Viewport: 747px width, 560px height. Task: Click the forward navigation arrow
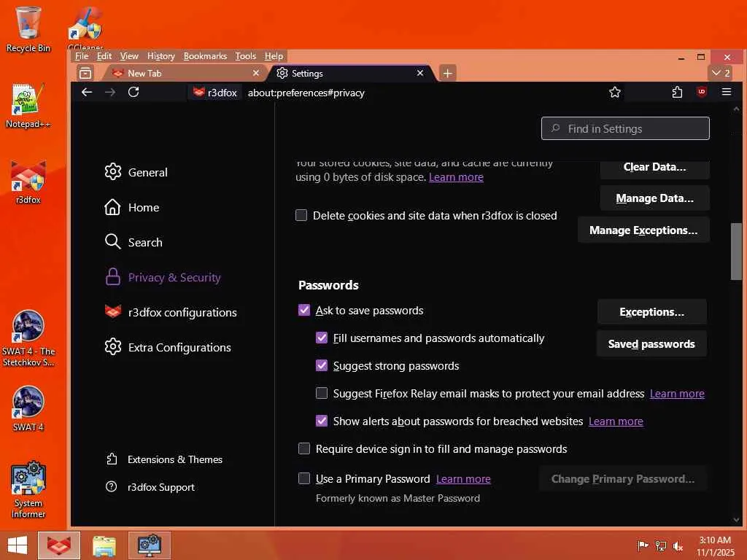tap(110, 93)
